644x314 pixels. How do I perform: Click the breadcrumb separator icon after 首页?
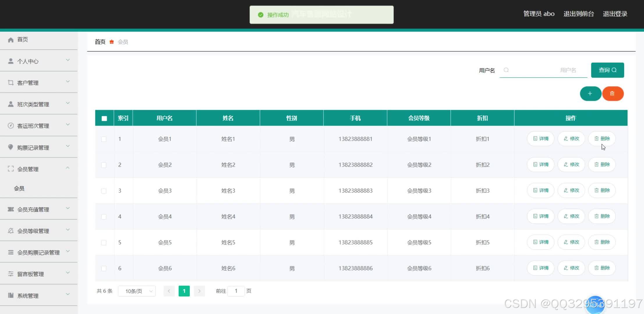pyautogui.click(x=112, y=42)
